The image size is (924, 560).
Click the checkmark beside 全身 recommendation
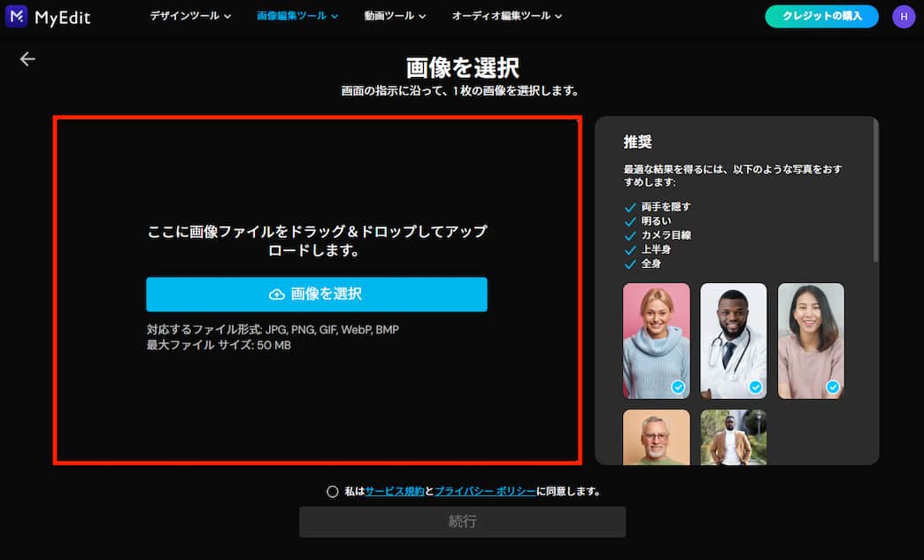pos(630,263)
